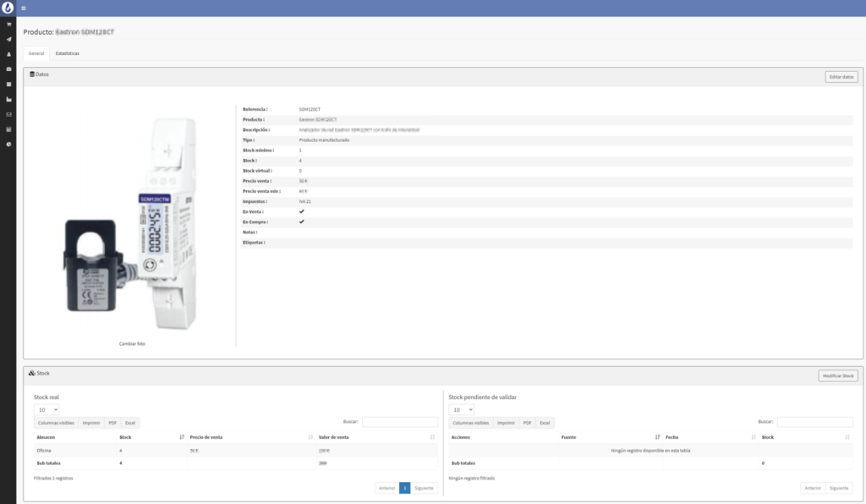This screenshot has width=866, height=504.
Task: Click the Cambiar foto link
Action: [134, 343]
